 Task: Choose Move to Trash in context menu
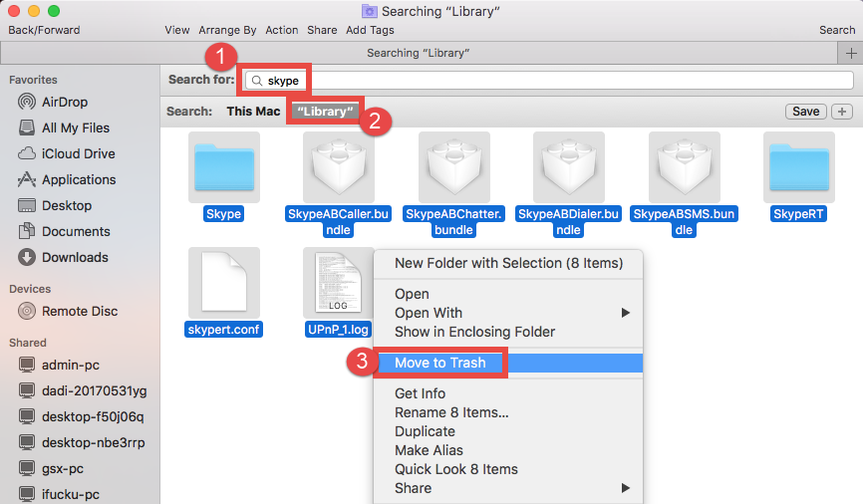(x=508, y=363)
